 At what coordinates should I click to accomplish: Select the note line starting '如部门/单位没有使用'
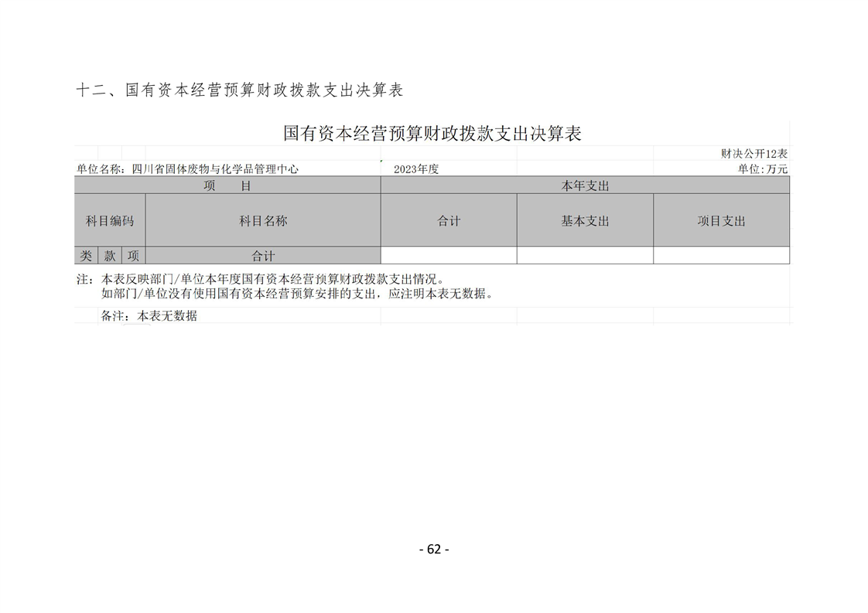(x=297, y=294)
